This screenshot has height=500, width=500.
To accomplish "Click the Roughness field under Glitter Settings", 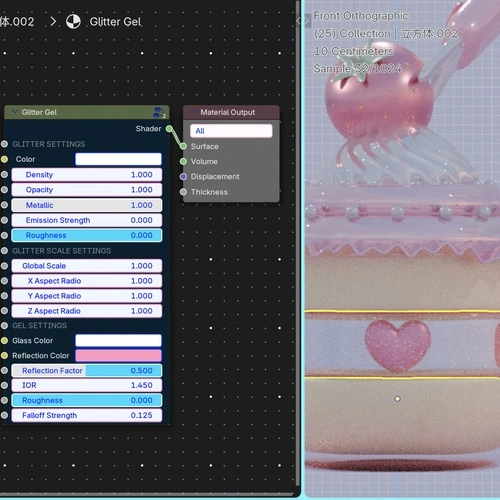I will (x=87, y=235).
